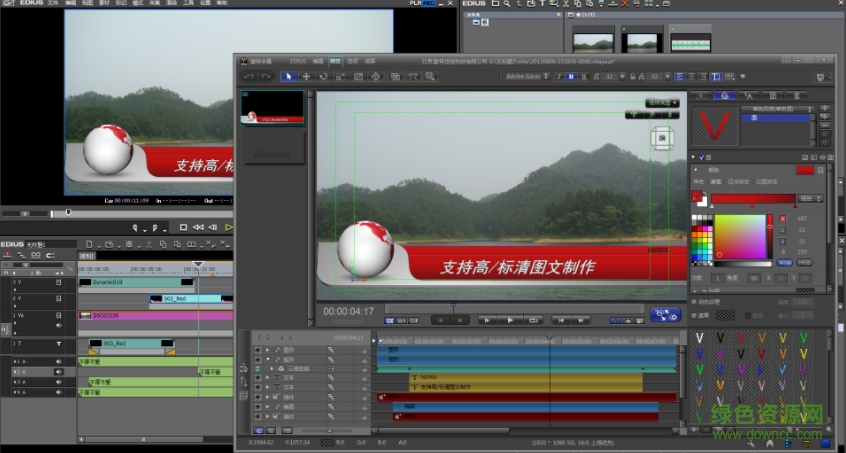Open the 文件 menu in EDIUS
This screenshot has height=453, width=846.
click(x=53, y=4)
